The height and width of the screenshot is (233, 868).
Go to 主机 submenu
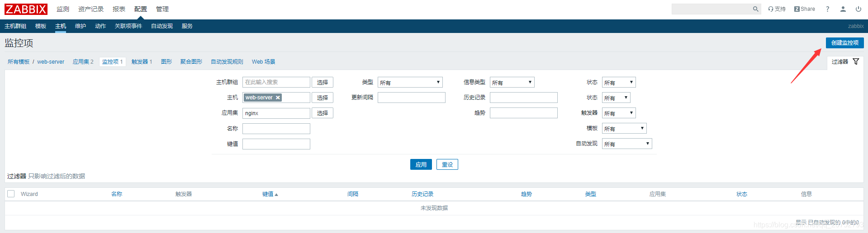[x=61, y=26]
